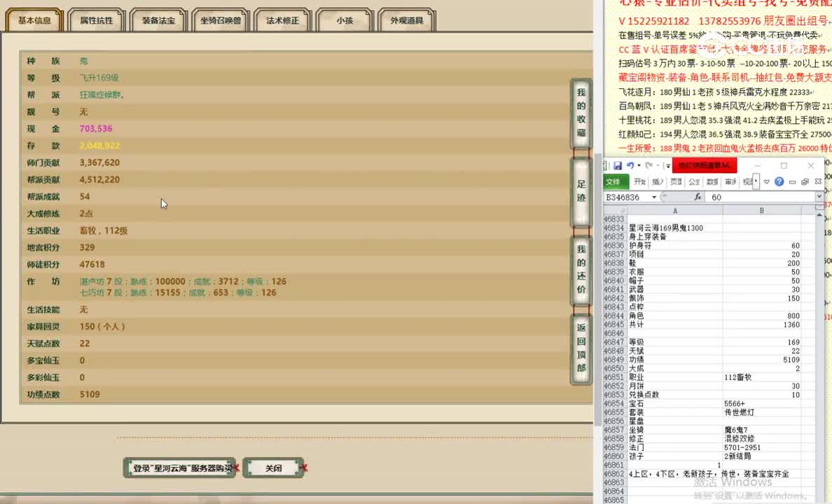The height and width of the screenshot is (504, 832).
Task: Open the Customize Quick Access Toolbar icon
Action: [667, 167]
